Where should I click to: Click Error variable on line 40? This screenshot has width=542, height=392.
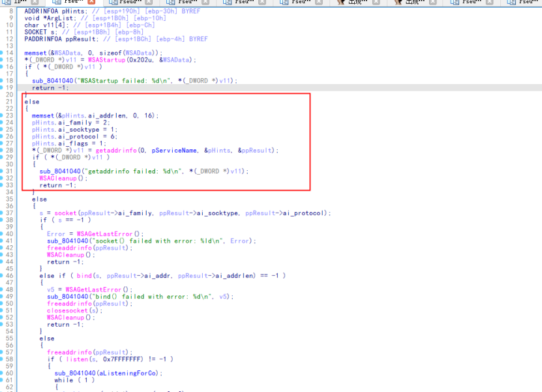pyautogui.click(x=56, y=234)
